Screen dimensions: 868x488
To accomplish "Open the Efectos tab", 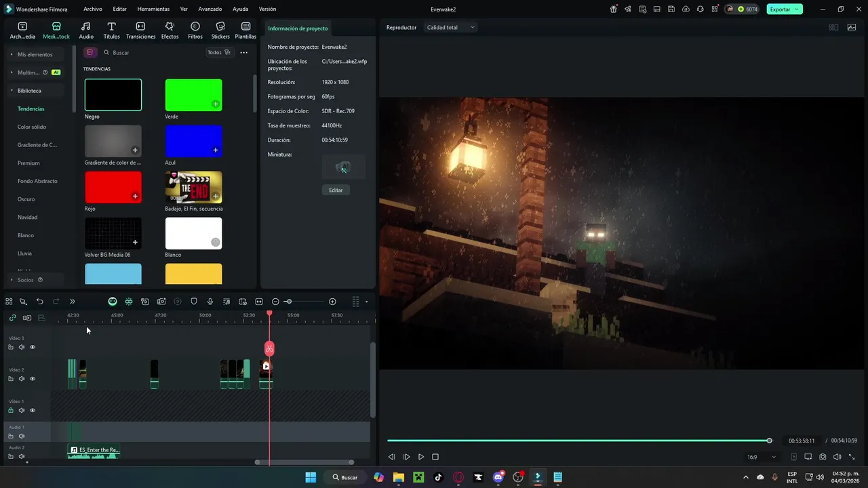I will pos(170,30).
